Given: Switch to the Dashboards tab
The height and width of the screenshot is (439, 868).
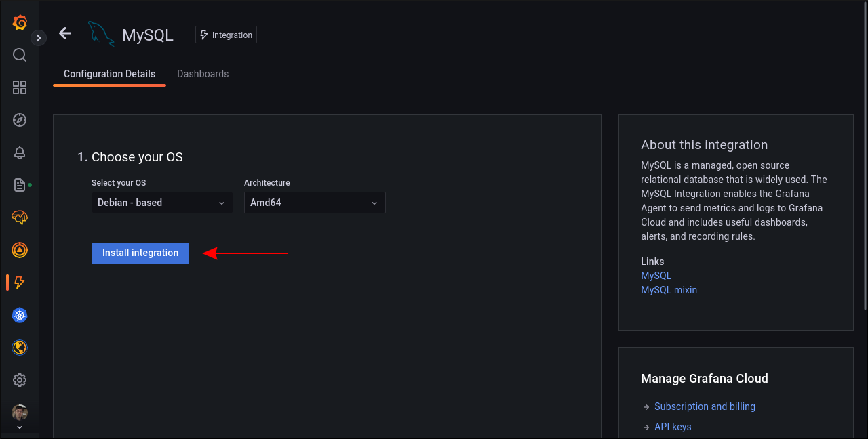Looking at the screenshot, I should [x=203, y=73].
